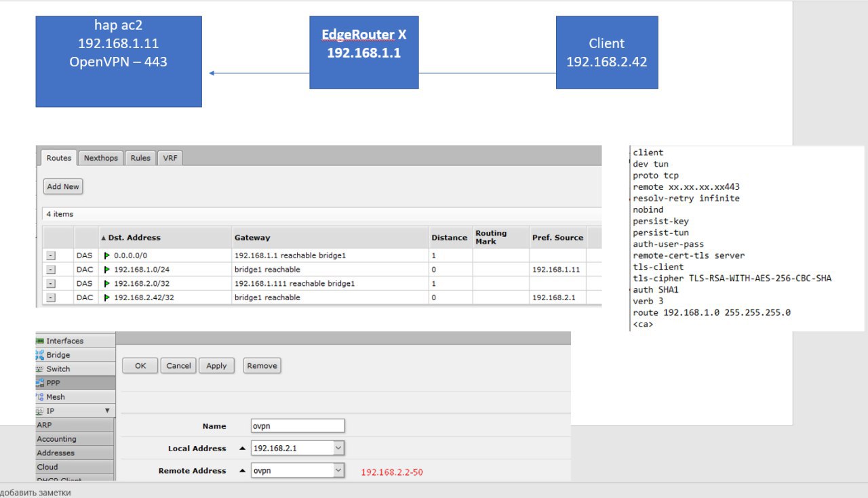
Task: Open the Mesh menu icon
Action: [40, 397]
